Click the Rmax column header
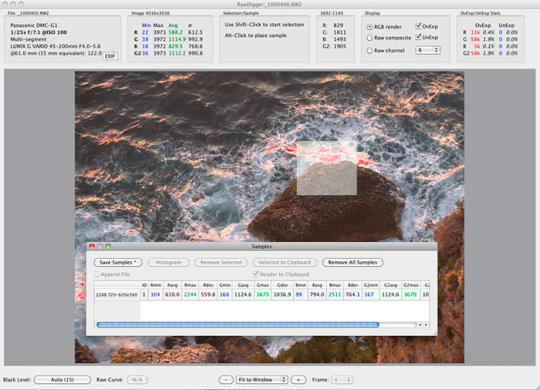 (190, 285)
